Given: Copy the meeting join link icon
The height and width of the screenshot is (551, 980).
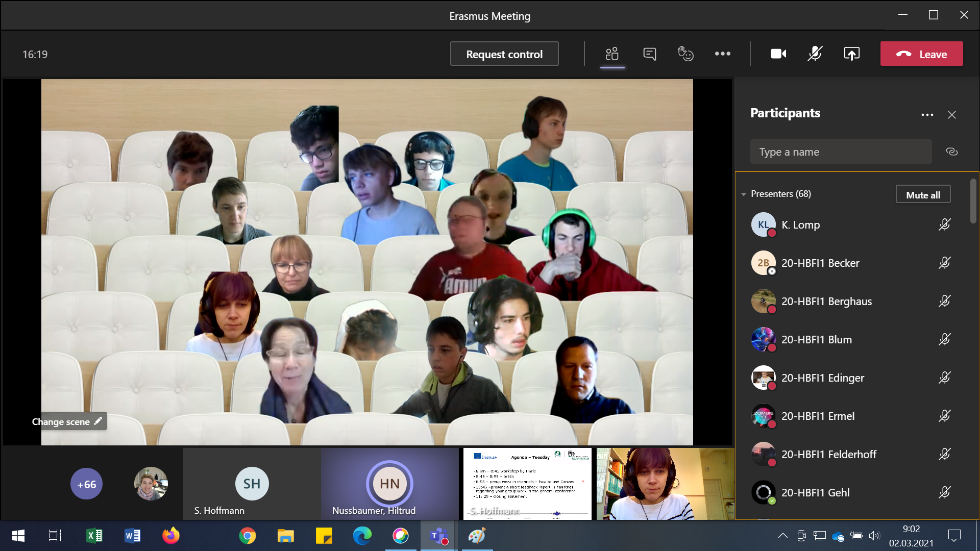Looking at the screenshot, I should (x=951, y=152).
